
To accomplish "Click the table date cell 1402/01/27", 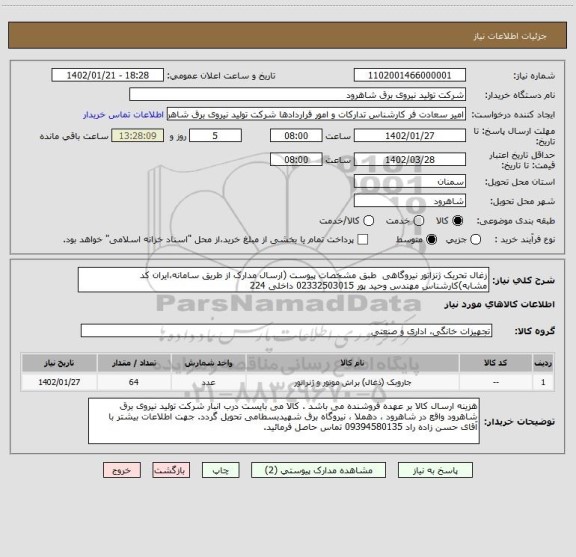I will pyautogui.click(x=59, y=382).
